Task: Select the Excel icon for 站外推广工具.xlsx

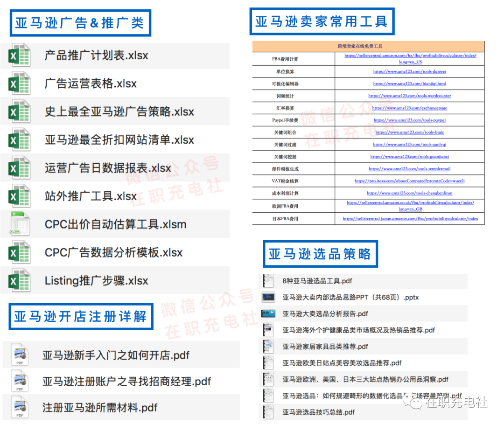Action: pyautogui.click(x=20, y=196)
